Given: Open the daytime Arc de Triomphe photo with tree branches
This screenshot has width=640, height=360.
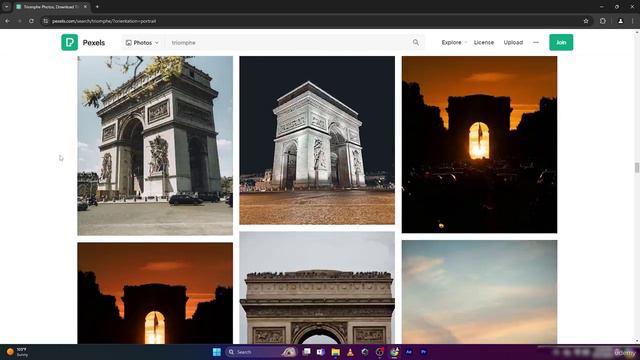Looking at the screenshot, I should [x=155, y=146].
